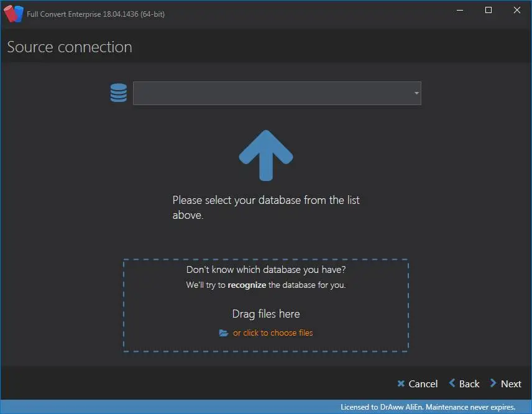Click "Don't know which database you have?" text
The width and height of the screenshot is (532, 414).
tap(266, 269)
